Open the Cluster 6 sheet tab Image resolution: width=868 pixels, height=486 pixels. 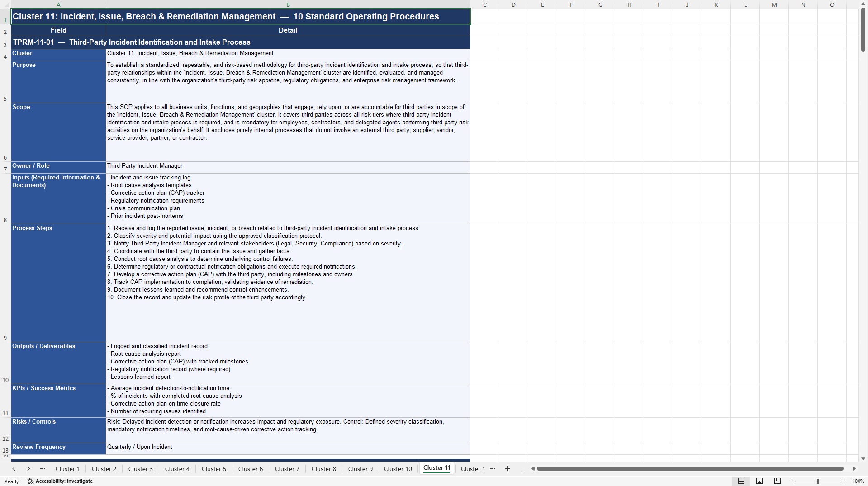(251, 469)
